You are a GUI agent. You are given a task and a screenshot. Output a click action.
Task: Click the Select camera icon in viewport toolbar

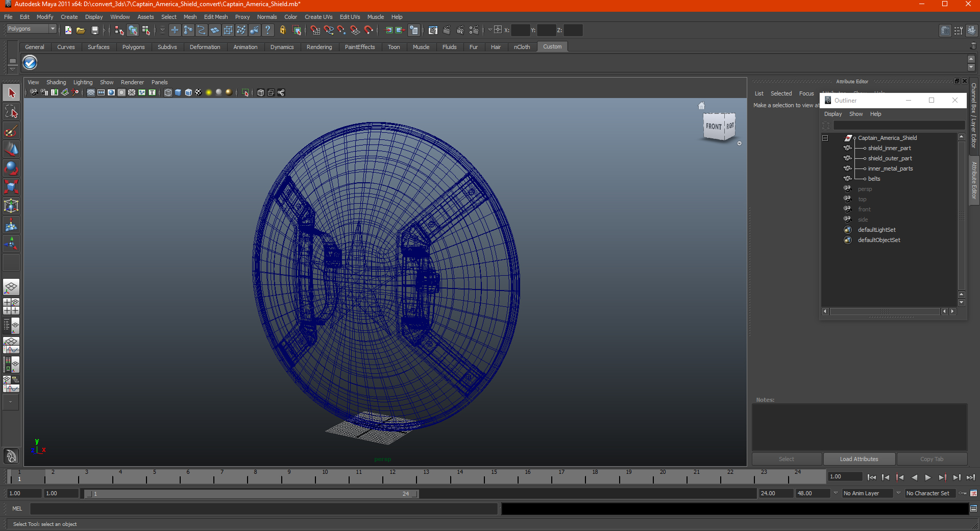pos(34,92)
